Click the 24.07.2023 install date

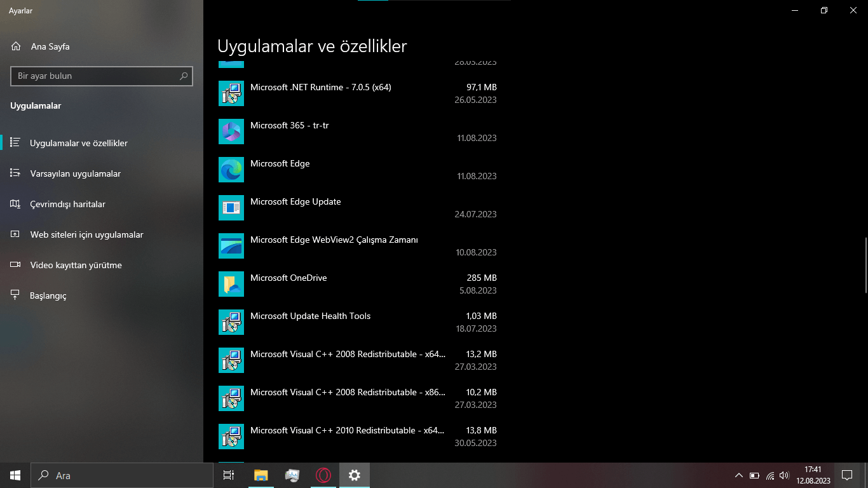pos(476,214)
